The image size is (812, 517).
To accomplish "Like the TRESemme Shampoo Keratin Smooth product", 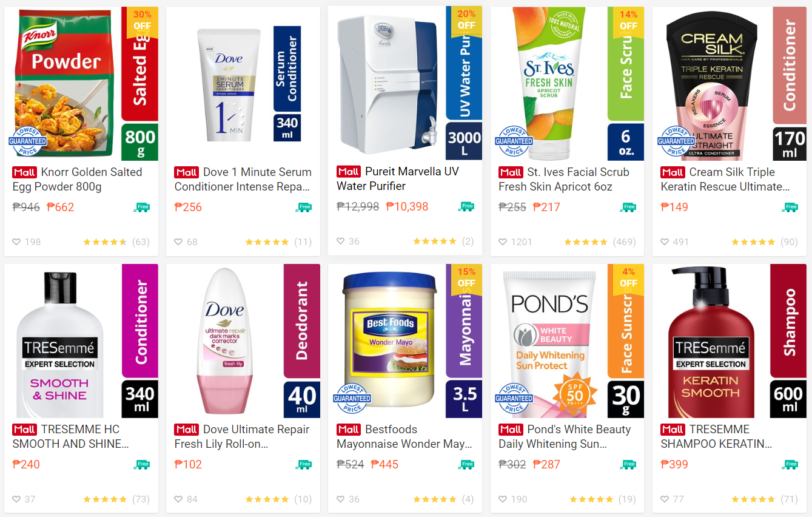I will pos(665,499).
